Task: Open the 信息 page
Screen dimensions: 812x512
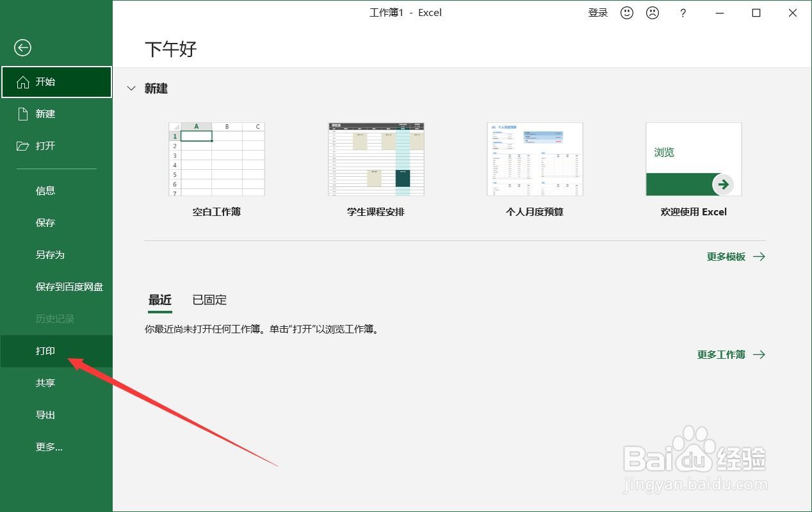Action: click(x=56, y=191)
